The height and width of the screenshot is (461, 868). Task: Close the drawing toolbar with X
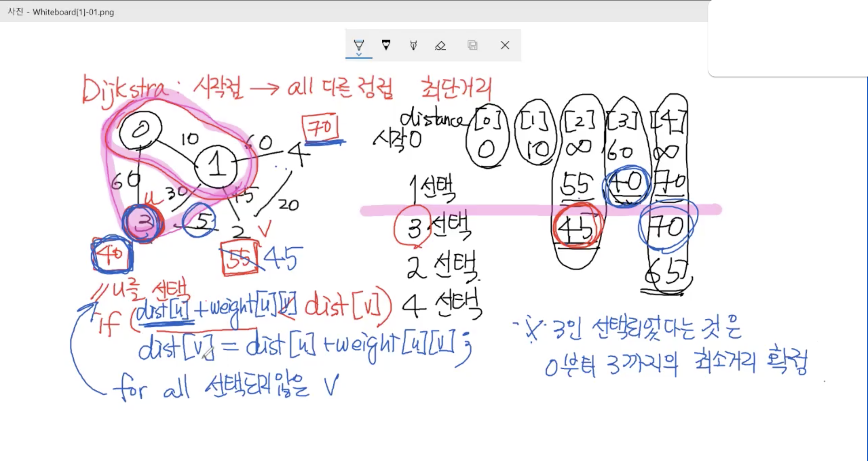coord(505,45)
